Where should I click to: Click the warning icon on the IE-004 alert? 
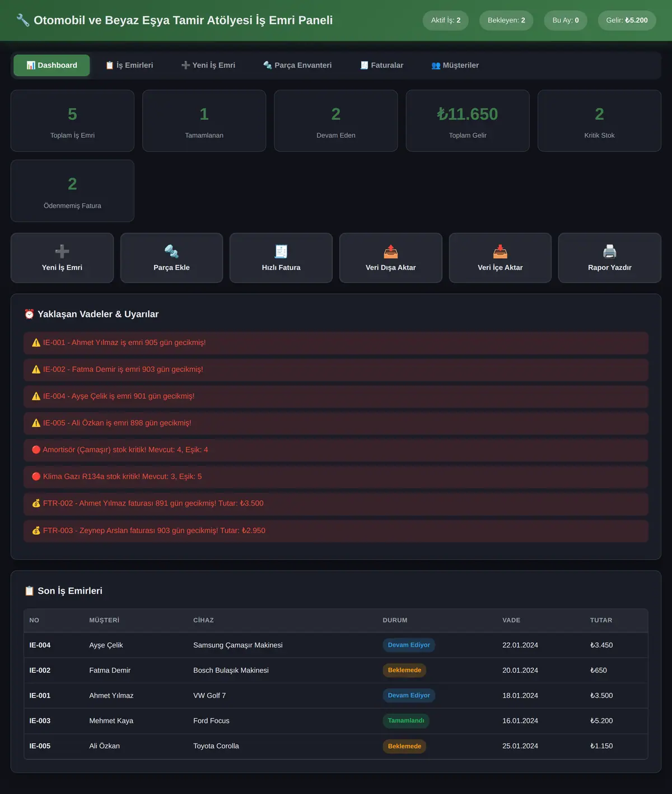coord(36,396)
